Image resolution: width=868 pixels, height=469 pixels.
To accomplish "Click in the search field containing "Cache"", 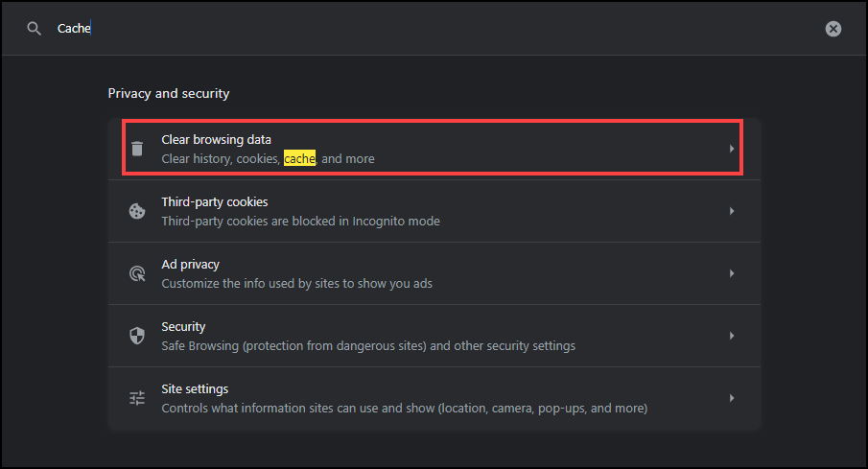I will click(384, 29).
